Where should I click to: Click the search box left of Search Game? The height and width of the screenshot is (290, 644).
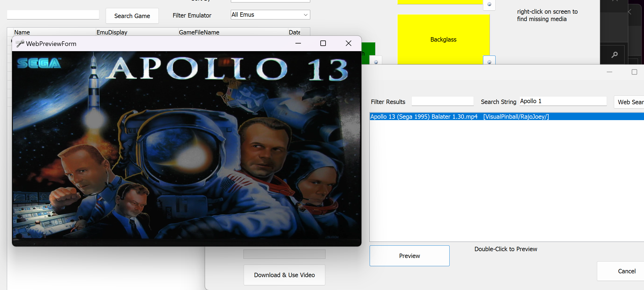coord(53,14)
